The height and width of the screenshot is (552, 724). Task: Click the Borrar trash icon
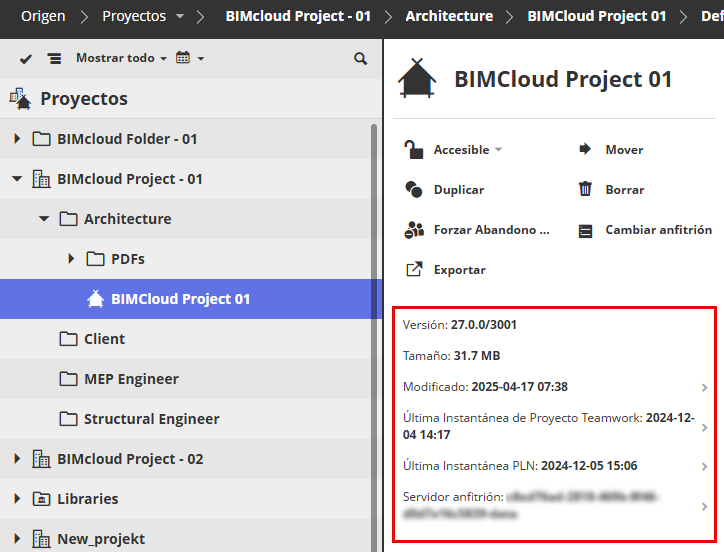(586, 190)
